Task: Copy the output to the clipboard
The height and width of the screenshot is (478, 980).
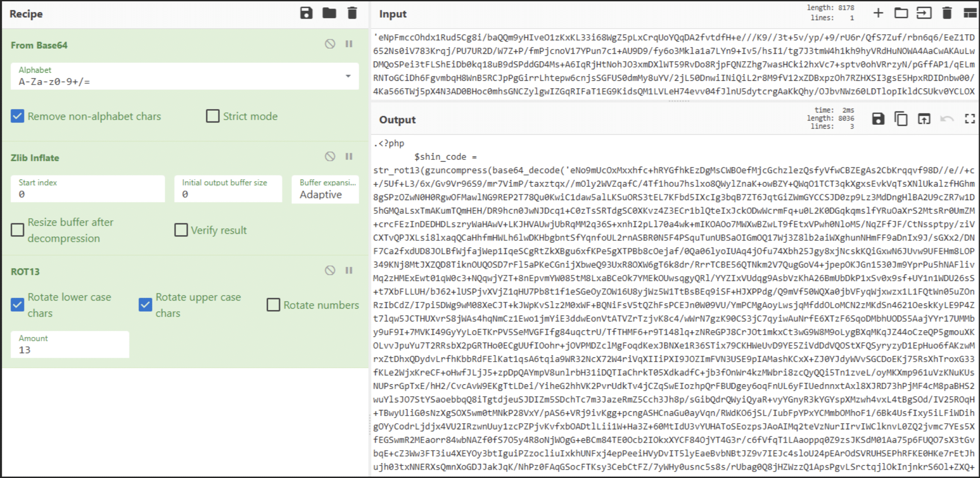Action: pyautogui.click(x=901, y=119)
